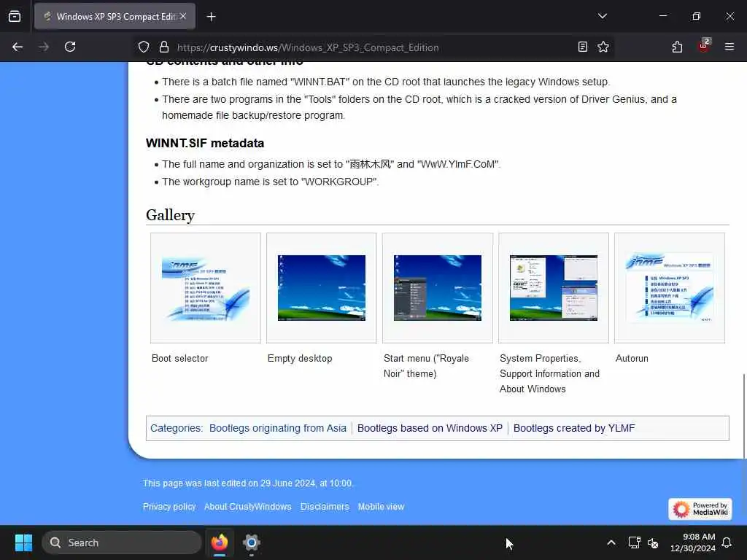Toggle reader view for this page

click(x=583, y=47)
